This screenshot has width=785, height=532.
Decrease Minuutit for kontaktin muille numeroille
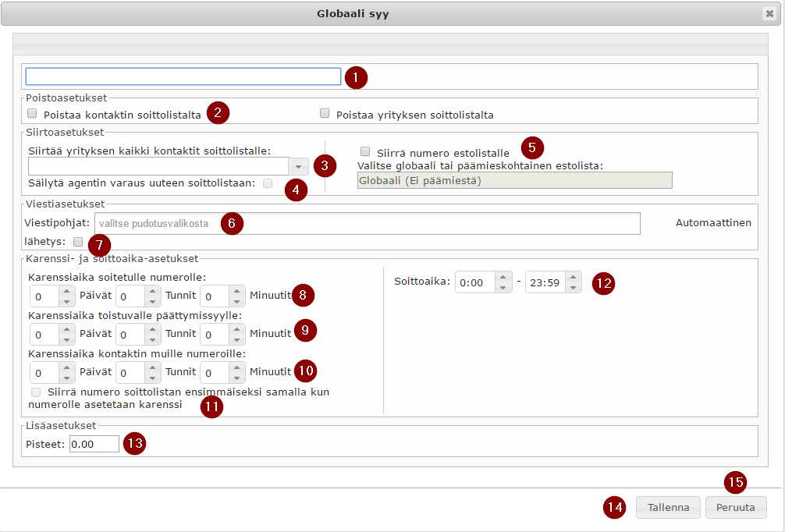coord(236,378)
